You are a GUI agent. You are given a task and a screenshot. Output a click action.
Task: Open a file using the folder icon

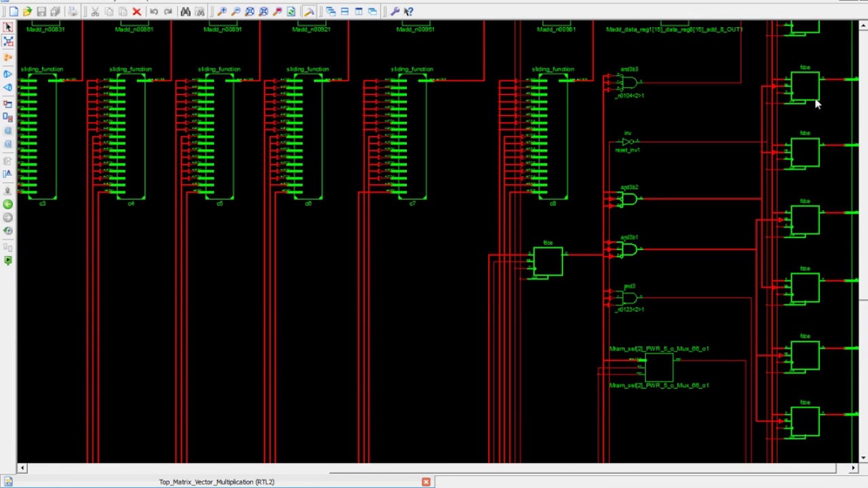[x=27, y=12]
